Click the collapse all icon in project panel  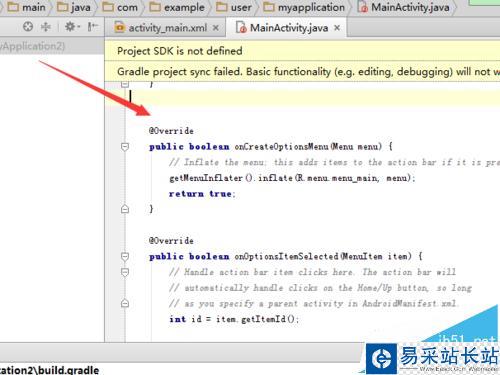tap(46, 27)
